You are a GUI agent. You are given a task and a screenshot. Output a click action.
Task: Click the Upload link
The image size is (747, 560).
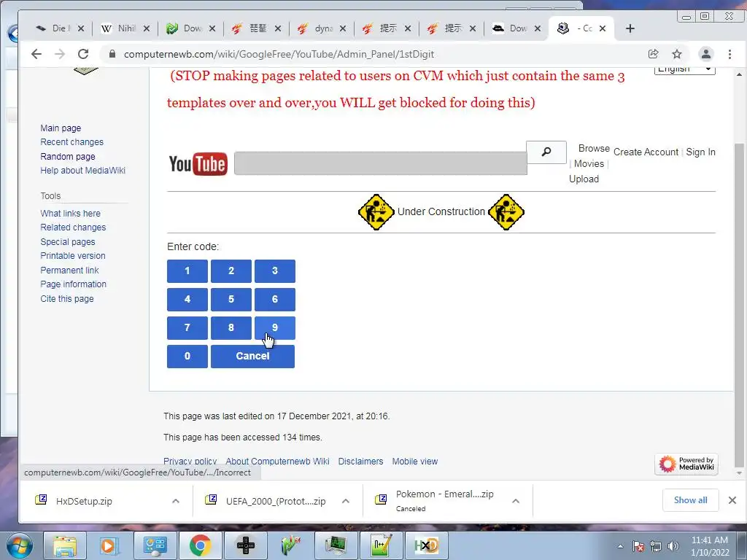tap(584, 179)
